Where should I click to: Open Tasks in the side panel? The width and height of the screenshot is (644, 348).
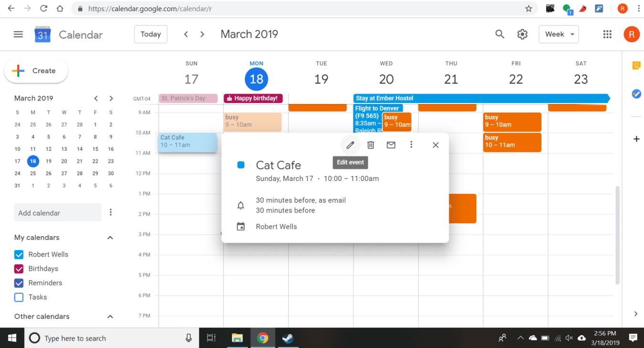tap(636, 94)
